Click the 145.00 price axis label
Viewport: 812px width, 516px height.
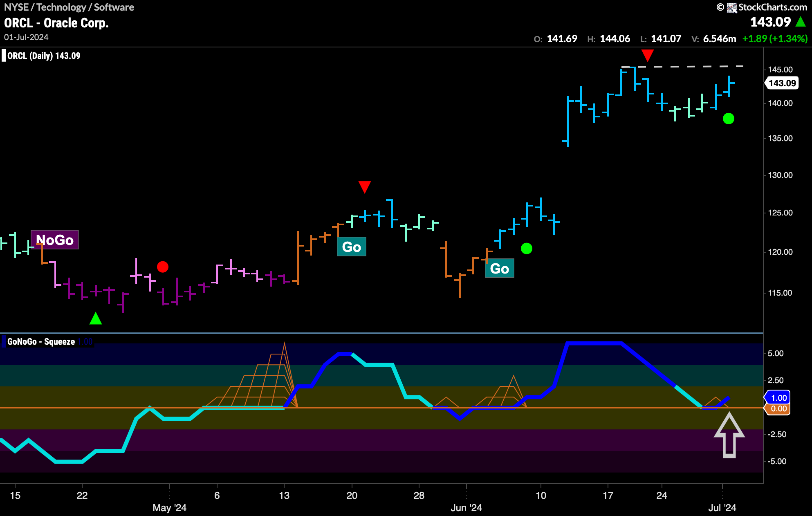[780, 70]
